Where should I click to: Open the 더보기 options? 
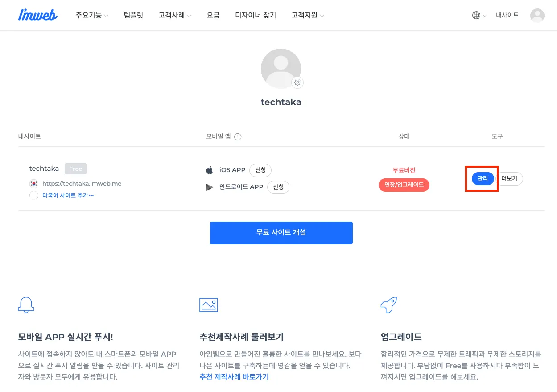pos(509,179)
